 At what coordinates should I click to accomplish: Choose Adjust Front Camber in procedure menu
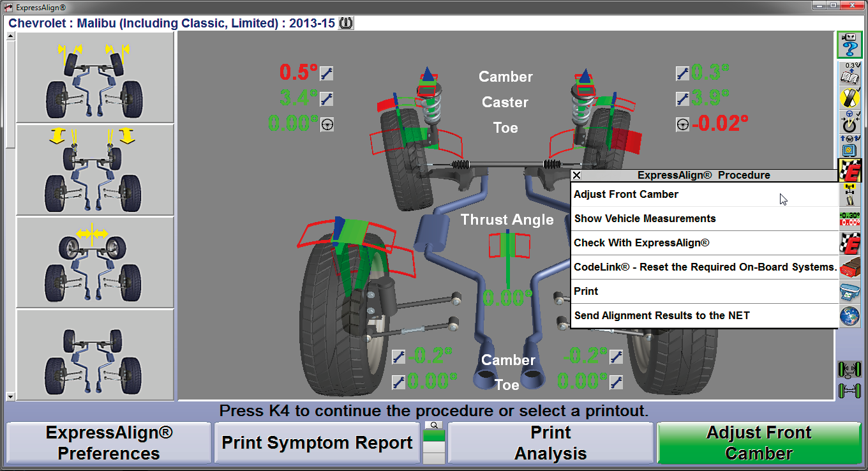pos(704,195)
